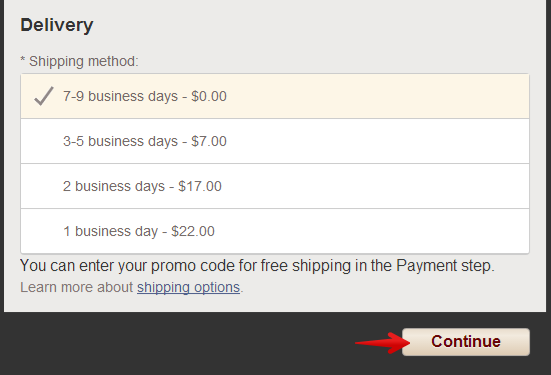Click the words 'Payment step' in the notice
Viewport: 551px width, 375px height.
click(445, 266)
